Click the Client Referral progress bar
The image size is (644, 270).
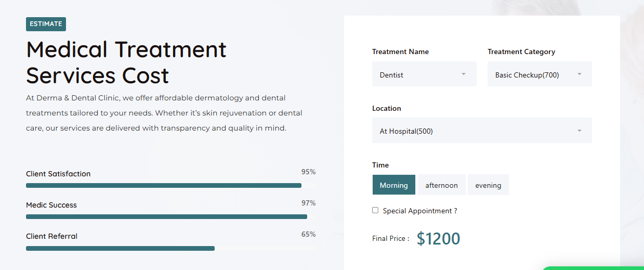click(120, 248)
